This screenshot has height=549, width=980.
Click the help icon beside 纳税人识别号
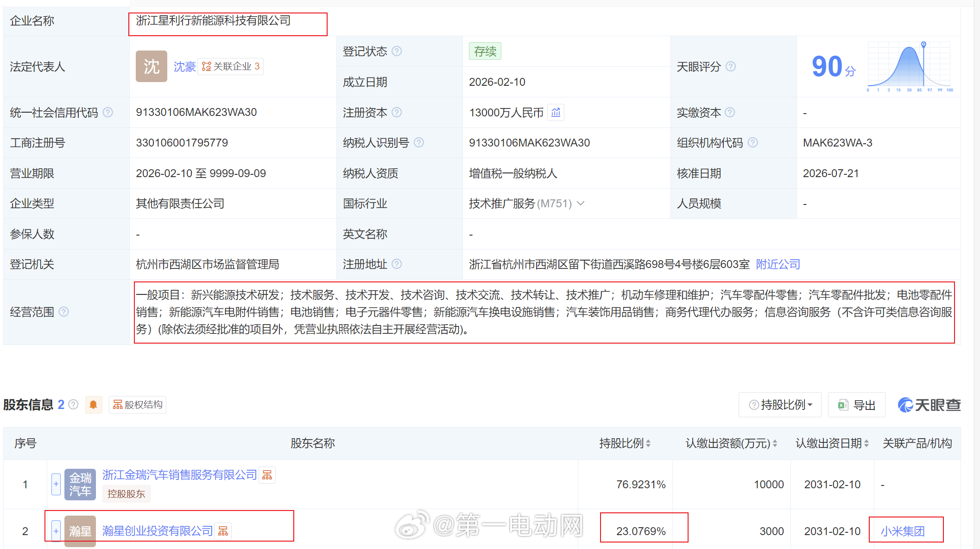point(419,142)
